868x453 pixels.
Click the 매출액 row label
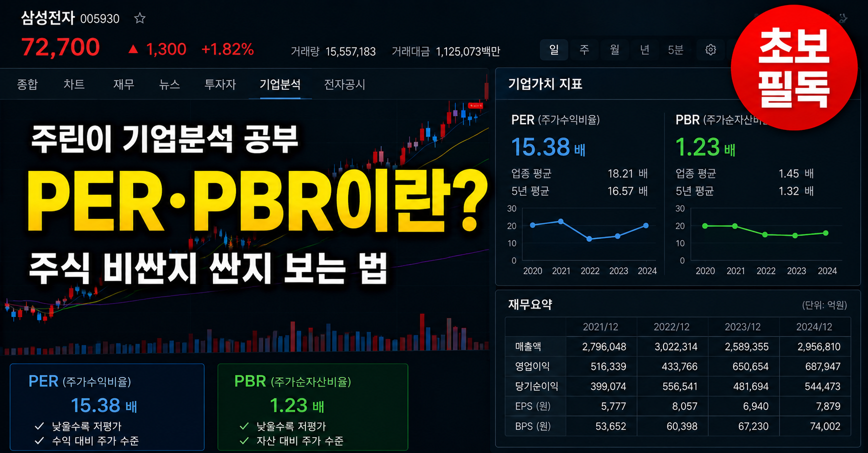tap(528, 346)
